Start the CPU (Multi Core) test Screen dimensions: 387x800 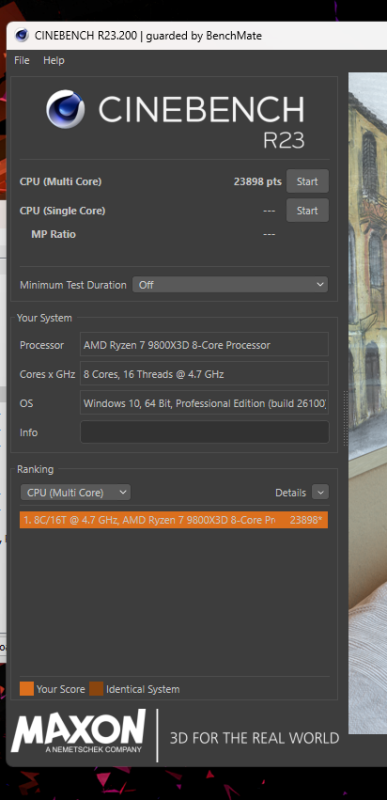[x=307, y=182]
